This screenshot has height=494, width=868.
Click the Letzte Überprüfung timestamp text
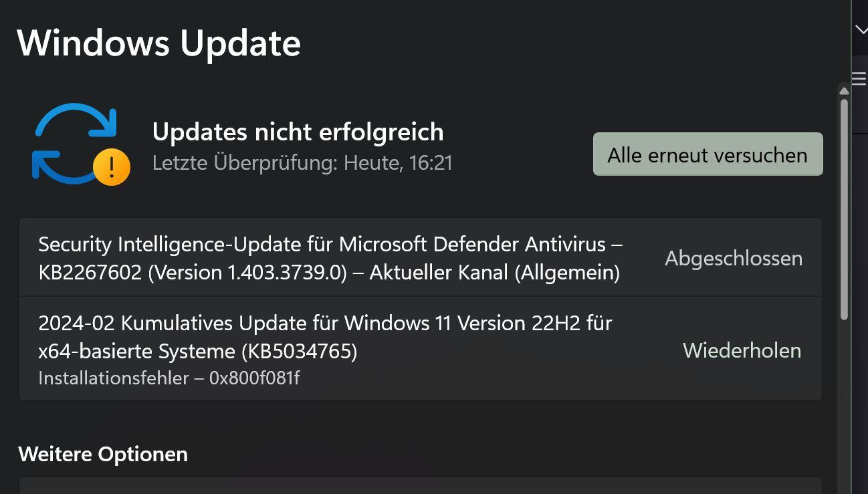tap(302, 162)
